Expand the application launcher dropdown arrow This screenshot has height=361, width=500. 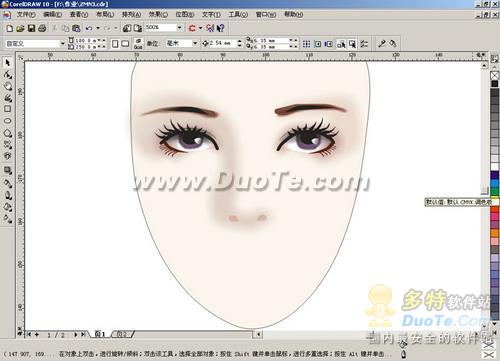pyautogui.click(x=200, y=28)
